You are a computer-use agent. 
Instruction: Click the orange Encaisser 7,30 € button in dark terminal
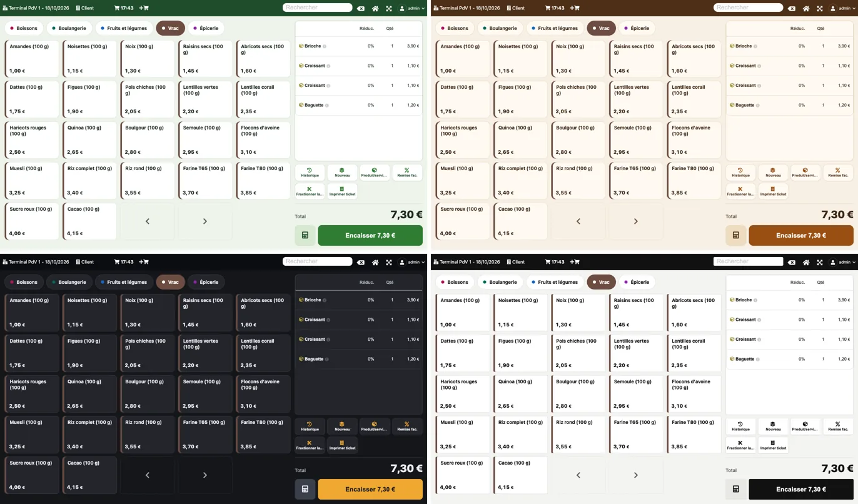coord(370,490)
